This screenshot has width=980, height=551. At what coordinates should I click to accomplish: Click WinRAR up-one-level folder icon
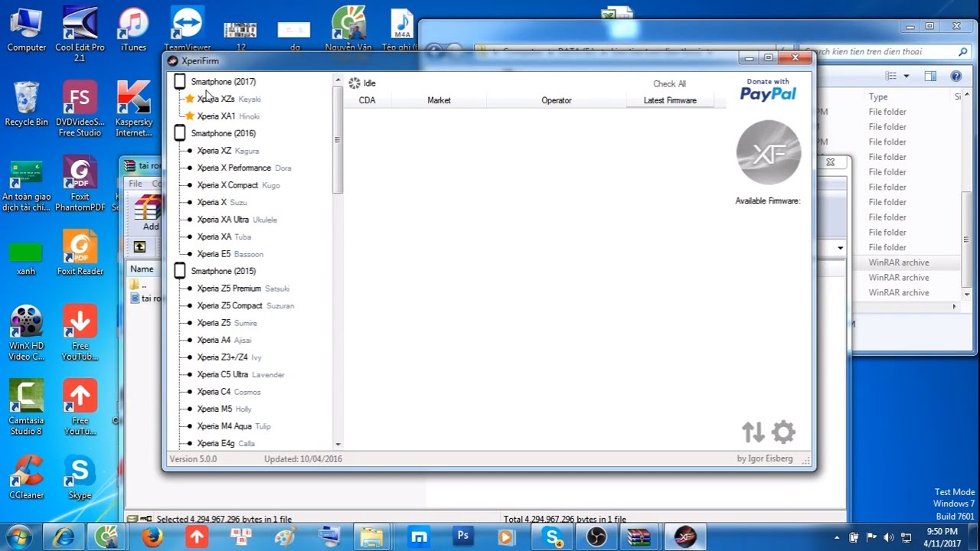[139, 246]
